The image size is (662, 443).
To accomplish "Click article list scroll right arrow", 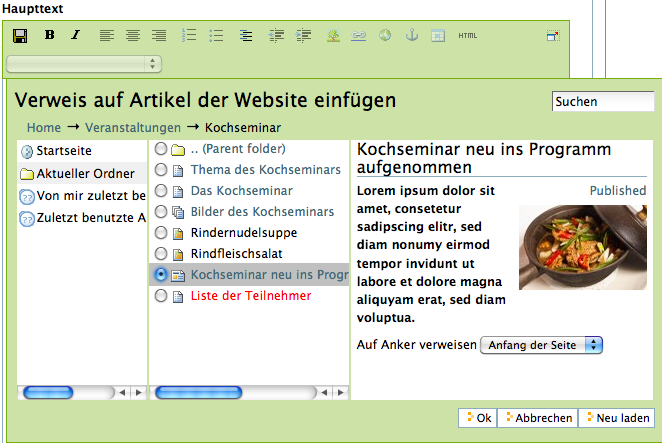I will click(341, 393).
